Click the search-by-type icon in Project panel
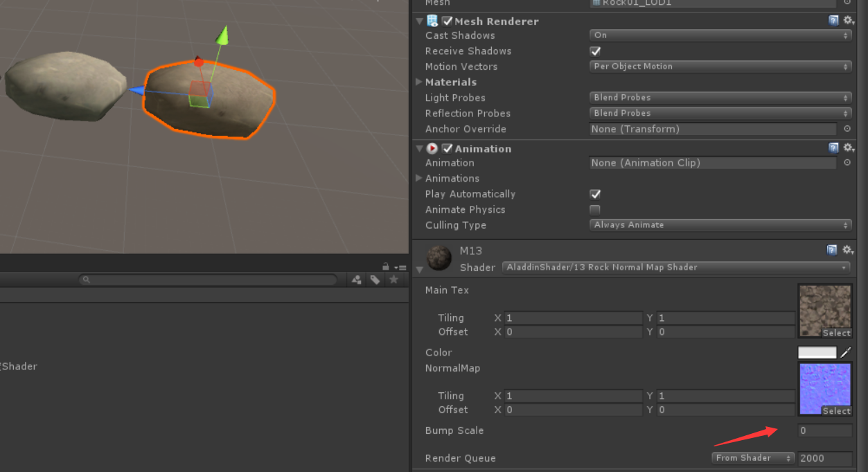Screen dimensions: 868x472 [357, 279]
